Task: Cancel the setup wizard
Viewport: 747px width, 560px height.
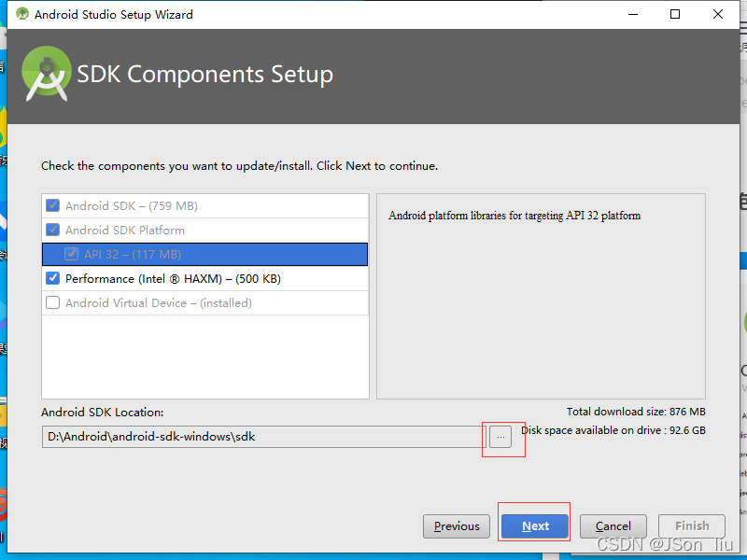Action: [613, 526]
